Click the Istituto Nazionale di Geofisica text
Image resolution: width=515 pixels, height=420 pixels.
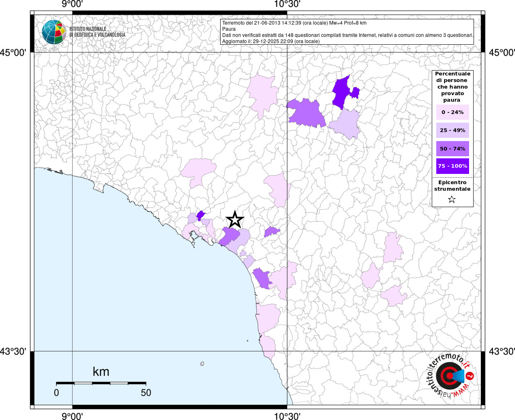[x=97, y=32]
